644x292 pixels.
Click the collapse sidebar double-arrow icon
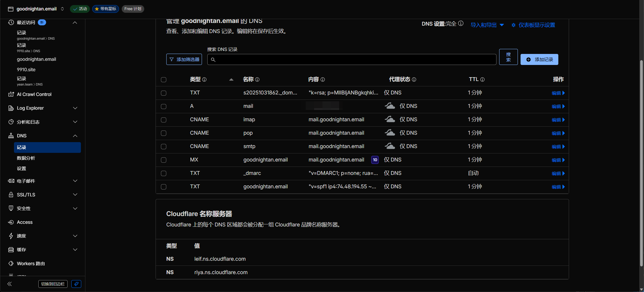10,284
